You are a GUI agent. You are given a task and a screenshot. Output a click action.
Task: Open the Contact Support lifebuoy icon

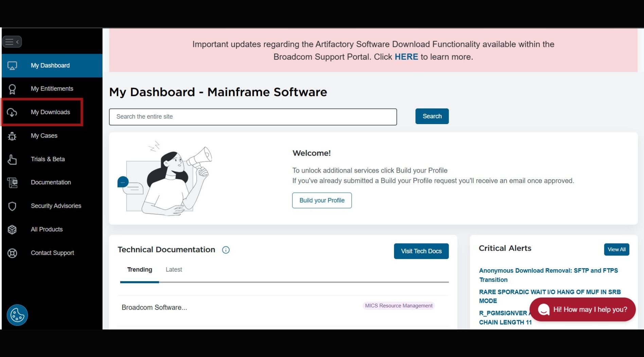pyautogui.click(x=12, y=253)
